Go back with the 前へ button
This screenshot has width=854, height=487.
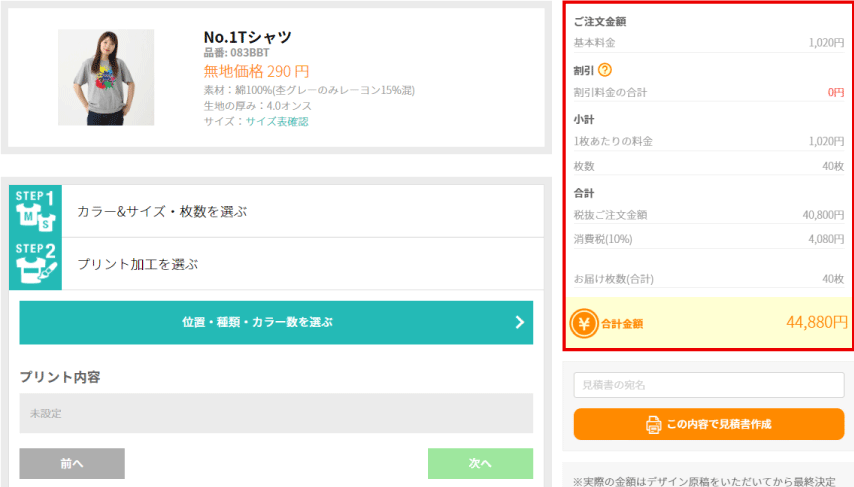point(72,464)
